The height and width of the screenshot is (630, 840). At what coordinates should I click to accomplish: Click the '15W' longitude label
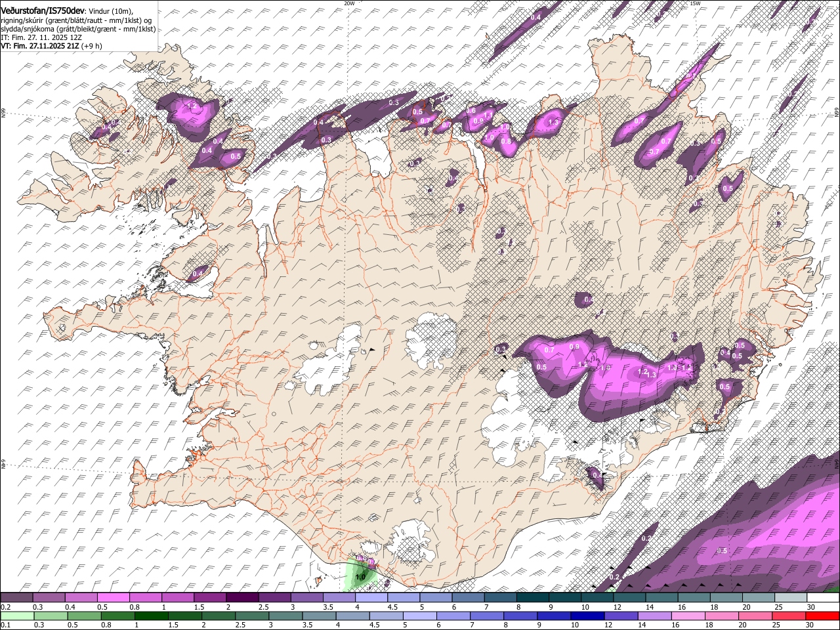[695, 3]
